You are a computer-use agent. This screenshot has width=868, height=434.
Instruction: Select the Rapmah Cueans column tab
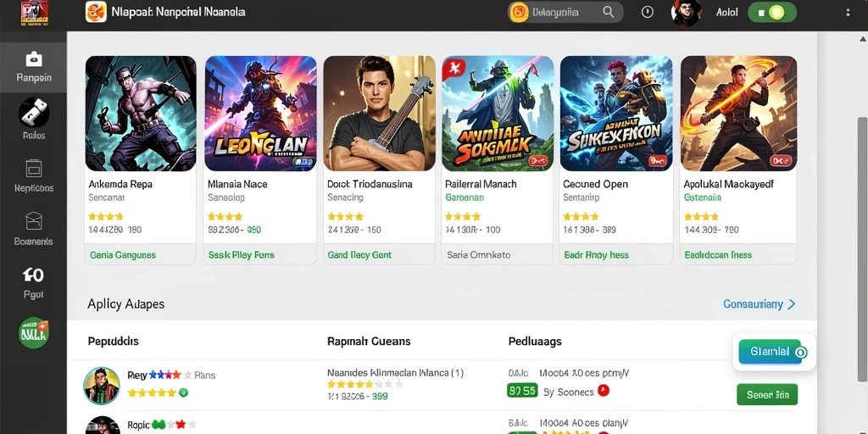pos(369,341)
